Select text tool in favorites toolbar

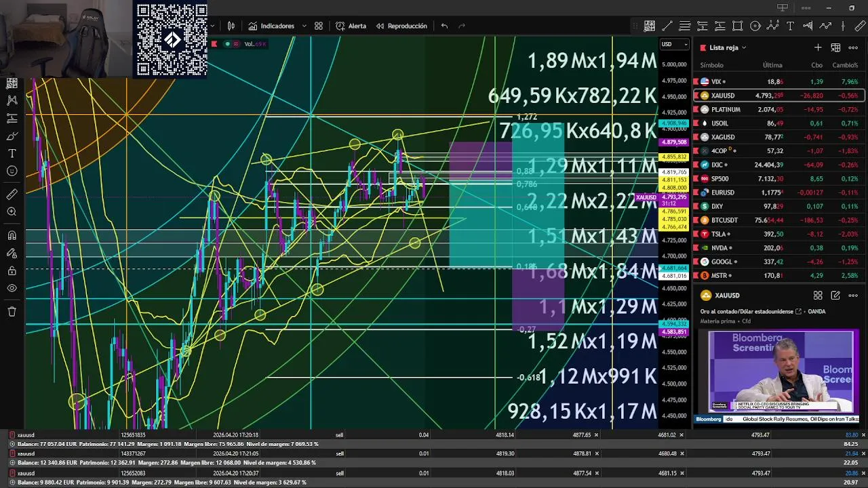click(x=791, y=26)
